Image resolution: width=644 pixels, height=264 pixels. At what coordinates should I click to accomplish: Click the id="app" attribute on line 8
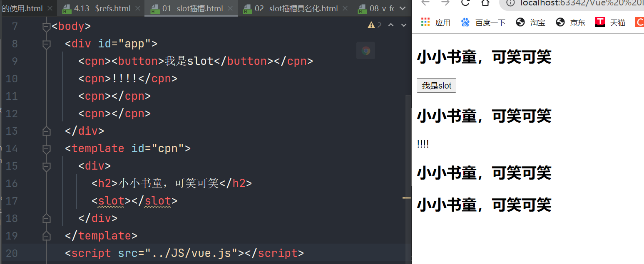click(124, 44)
